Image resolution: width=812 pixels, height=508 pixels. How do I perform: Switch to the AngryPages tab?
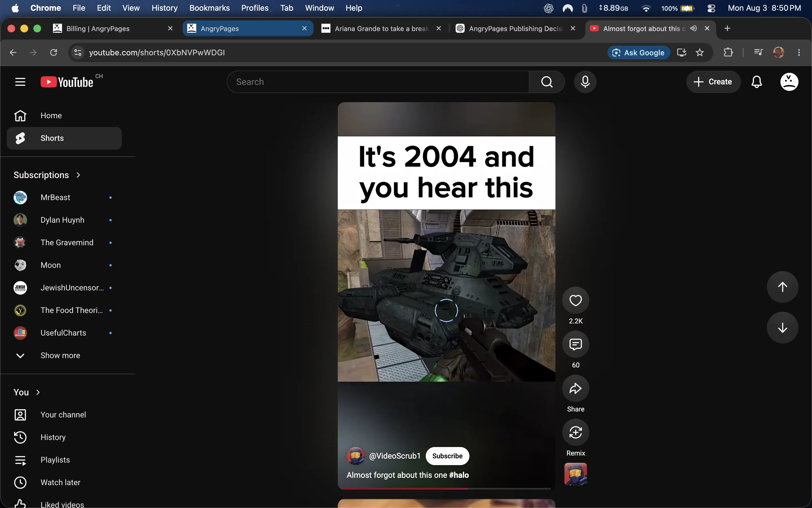pyautogui.click(x=248, y=29)
